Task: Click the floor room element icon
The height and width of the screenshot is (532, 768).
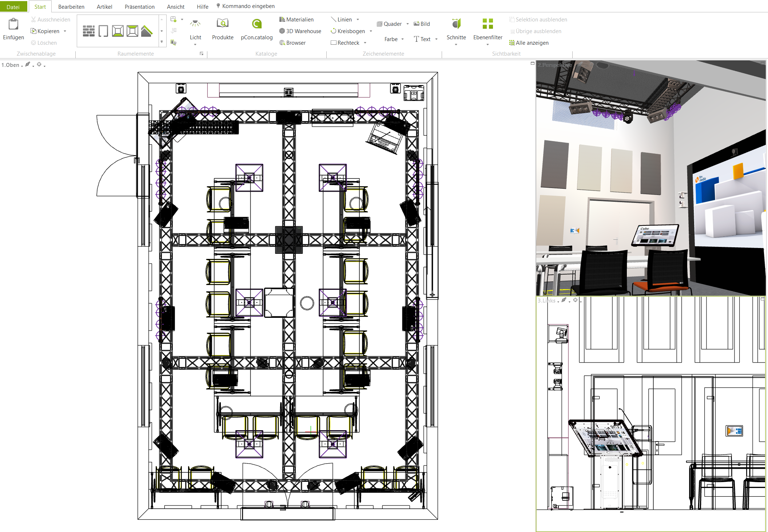Action: coord(118,31)
